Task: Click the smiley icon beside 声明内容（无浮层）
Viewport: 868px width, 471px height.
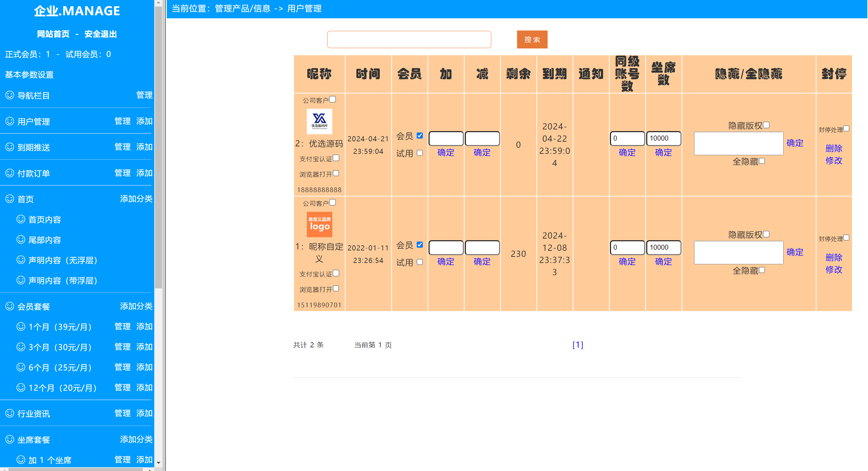Action: click(x=21, y=260)
